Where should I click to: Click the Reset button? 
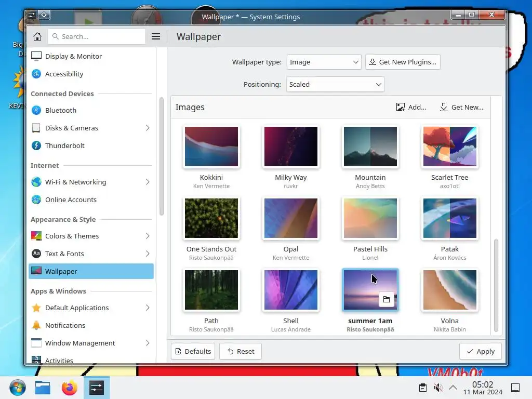pyautogui.click(x=241, y=351)
